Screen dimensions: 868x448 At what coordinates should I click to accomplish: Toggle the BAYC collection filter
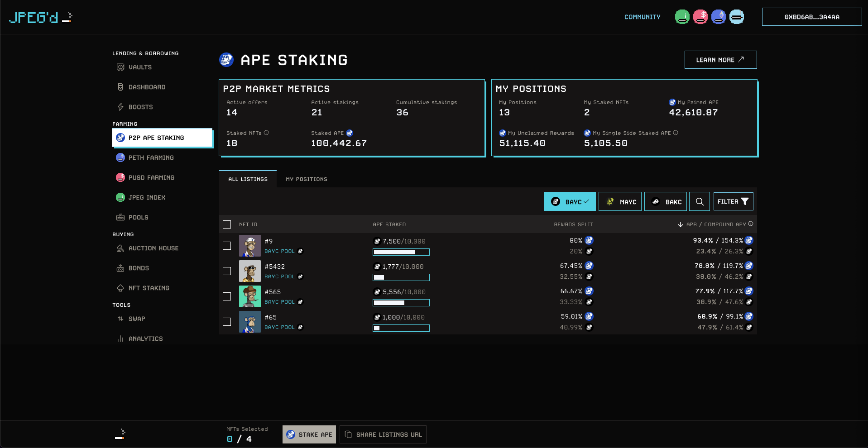[x=570, y=201]
